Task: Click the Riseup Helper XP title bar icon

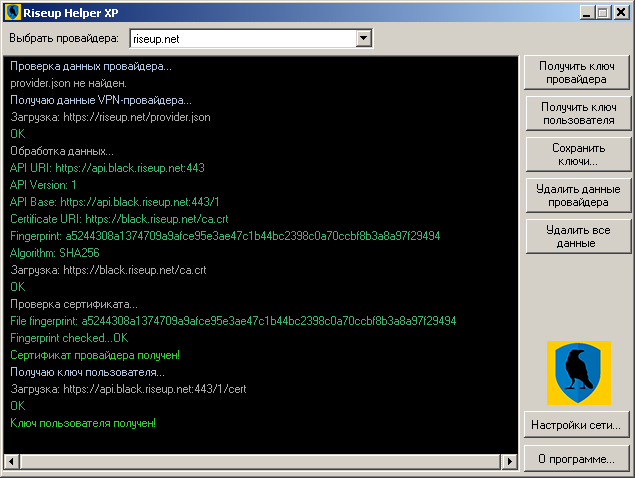Action: point(13,12)
